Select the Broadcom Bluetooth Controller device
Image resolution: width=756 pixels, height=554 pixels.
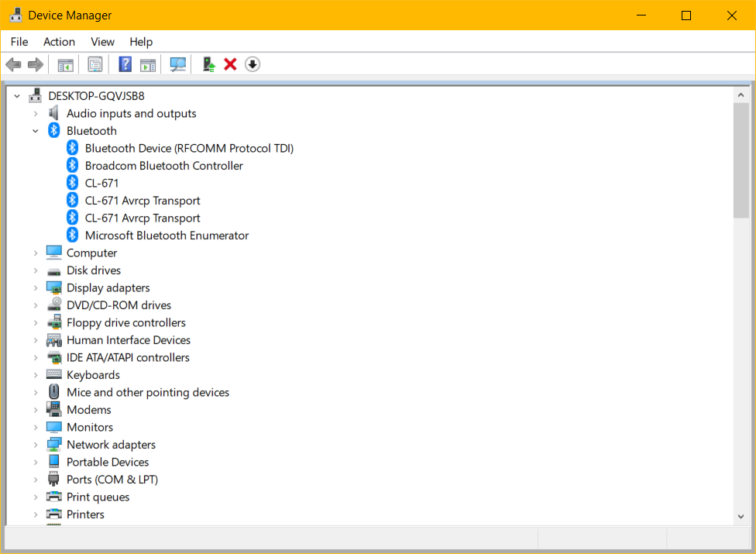pos(163,165)
